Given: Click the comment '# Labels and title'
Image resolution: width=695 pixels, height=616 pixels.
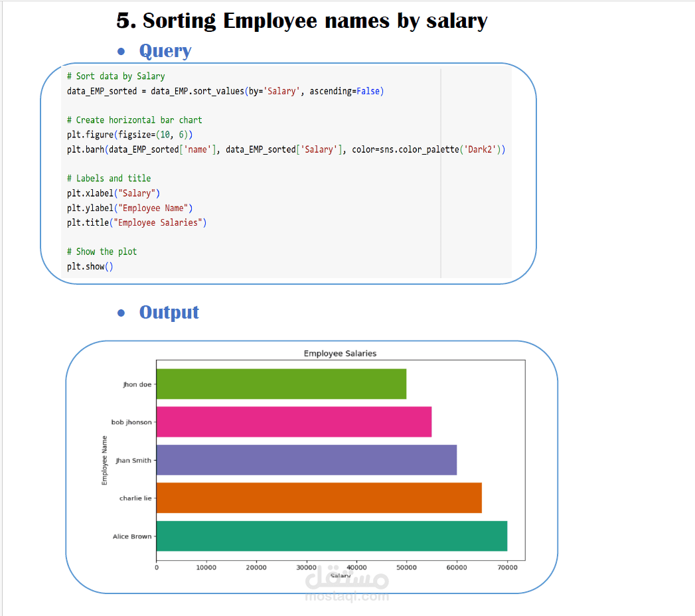Looking at the screenshot, I should (x=109, y=178).
